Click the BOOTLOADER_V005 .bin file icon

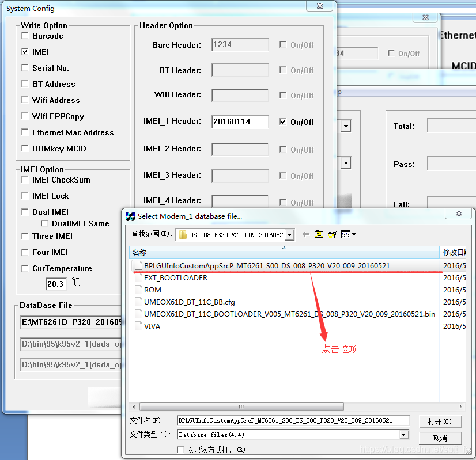click(138, 314)
